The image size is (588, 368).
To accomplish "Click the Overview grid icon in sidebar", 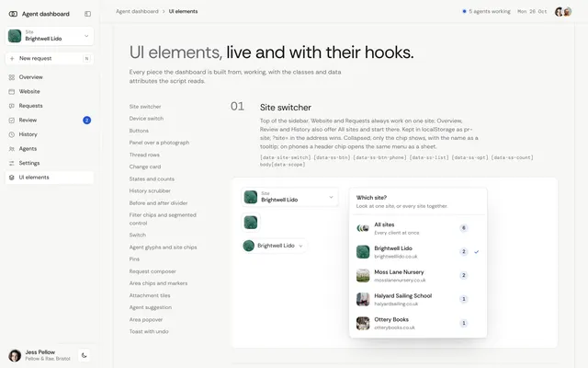I will (12, 77).
